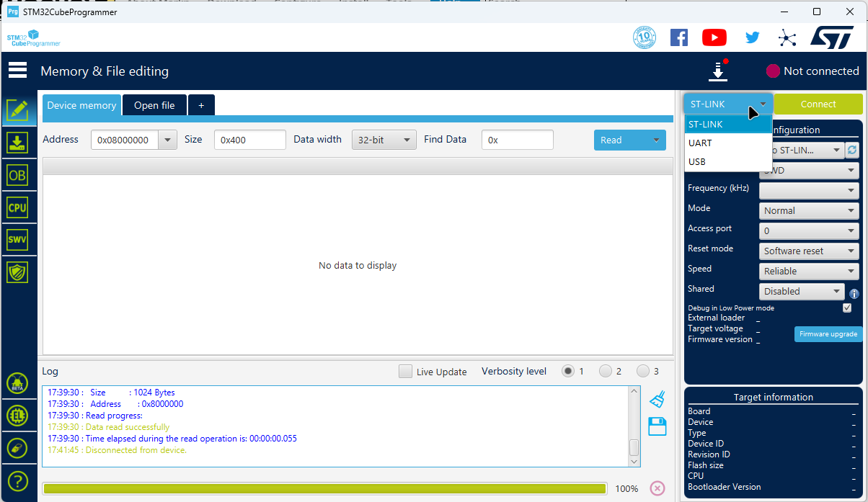This screenshot has height=502, width=868.
Task: Save the log using floppy disk icon
Action: (657, 426)
